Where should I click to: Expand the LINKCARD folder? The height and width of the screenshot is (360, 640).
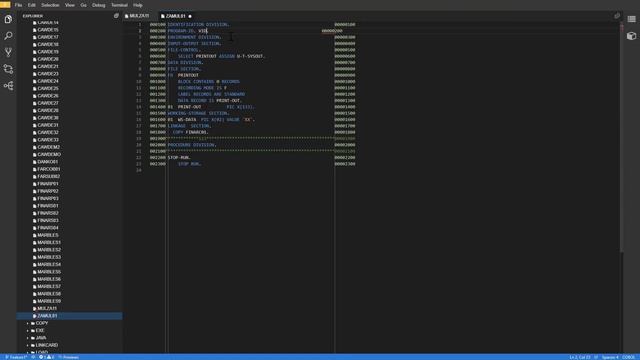point(47,345)
